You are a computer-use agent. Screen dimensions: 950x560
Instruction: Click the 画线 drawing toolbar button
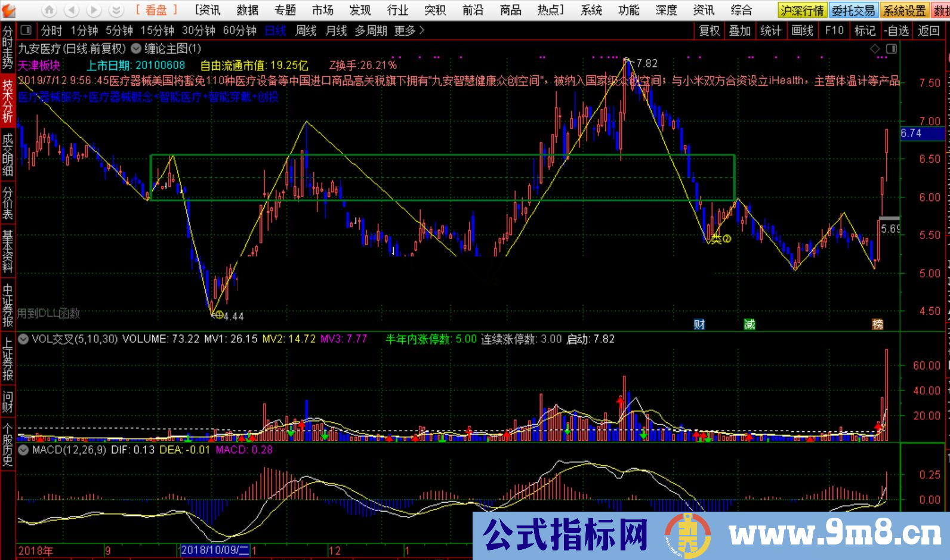[803, 30]
